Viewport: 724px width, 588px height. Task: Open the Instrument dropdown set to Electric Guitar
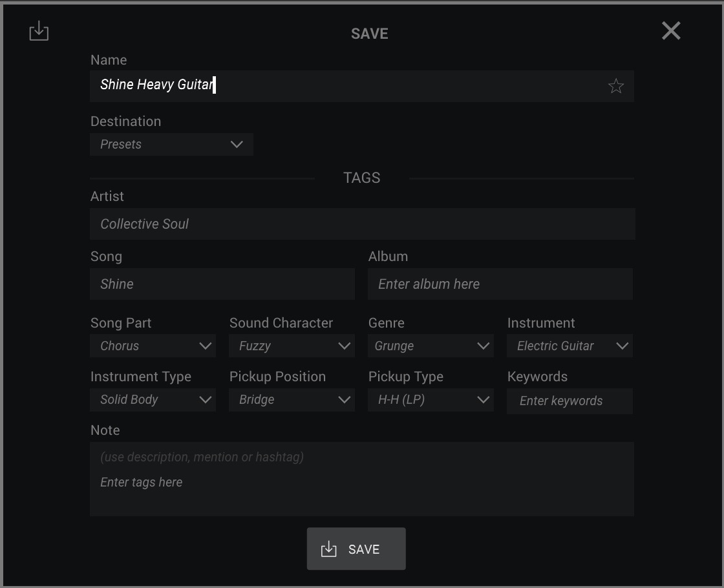570,346
